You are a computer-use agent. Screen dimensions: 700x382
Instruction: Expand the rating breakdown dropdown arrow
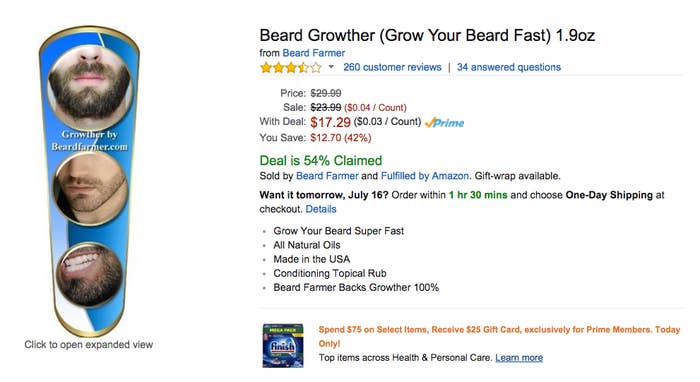click(331, 67)
